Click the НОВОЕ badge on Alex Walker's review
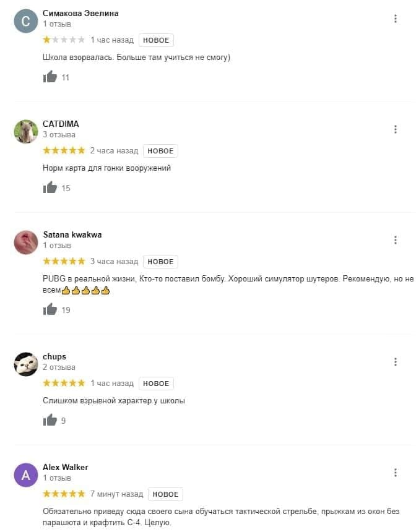 (165, 494)
